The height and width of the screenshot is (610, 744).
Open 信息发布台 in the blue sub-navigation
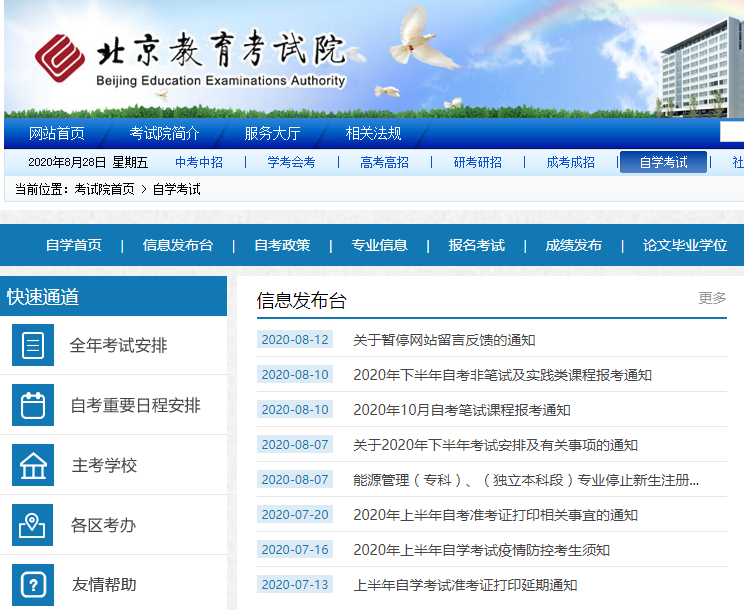coord(178,245)
